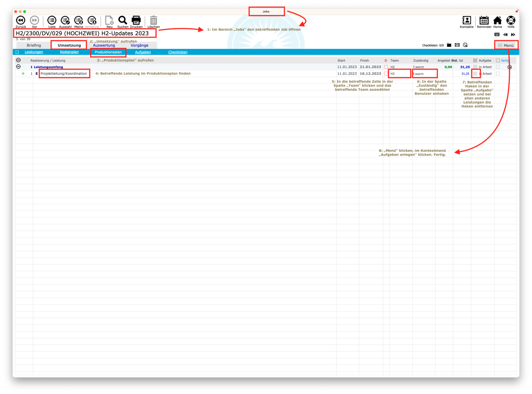Collapse the Leistungsumfang group row
The height and width of the screenshot is (394, 532).
[18, 67]
